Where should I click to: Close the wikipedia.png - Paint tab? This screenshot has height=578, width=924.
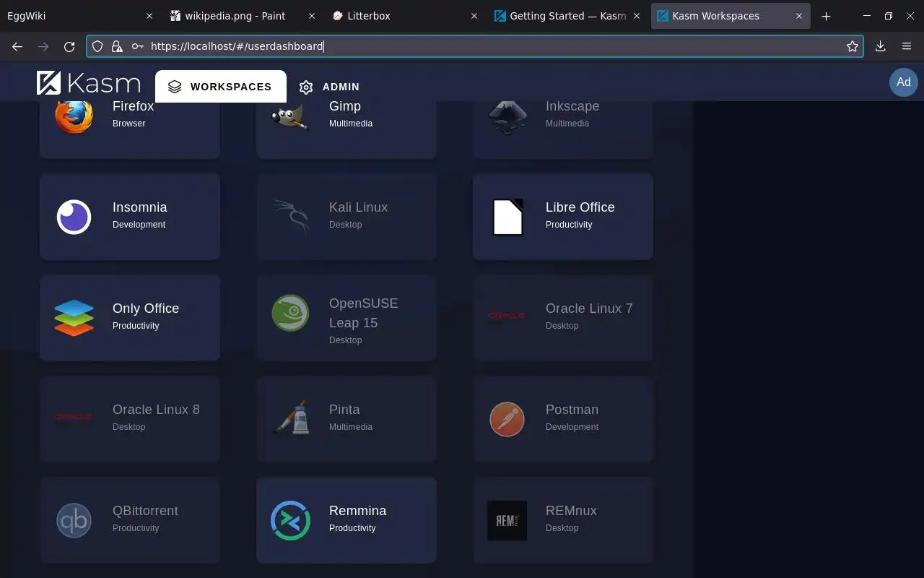click(x=311, y=16)
